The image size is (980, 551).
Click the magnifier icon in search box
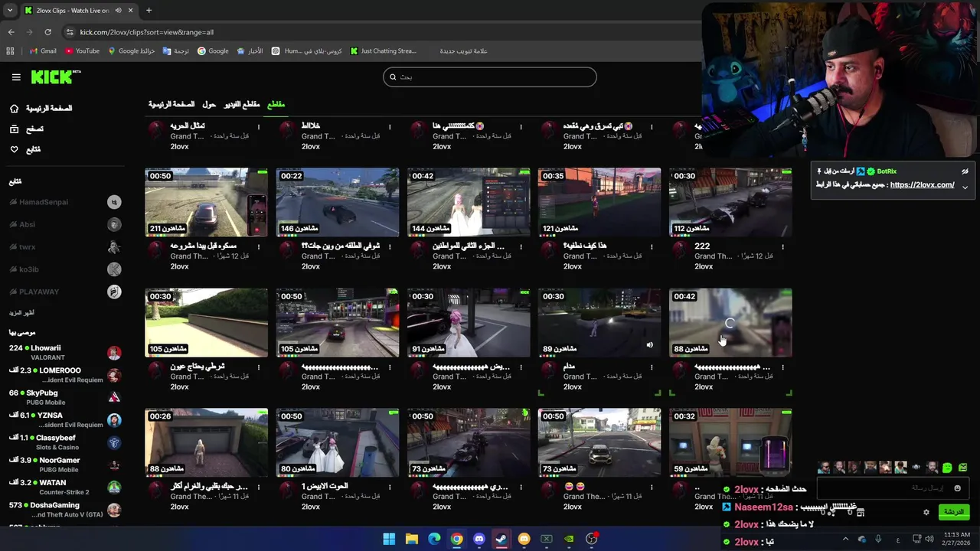[x=393, y=77]
